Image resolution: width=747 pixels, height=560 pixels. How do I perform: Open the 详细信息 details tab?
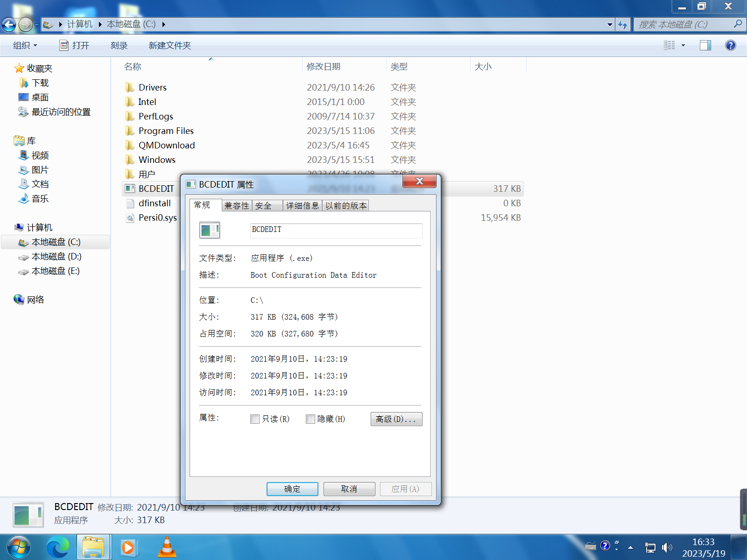[302, 206]
